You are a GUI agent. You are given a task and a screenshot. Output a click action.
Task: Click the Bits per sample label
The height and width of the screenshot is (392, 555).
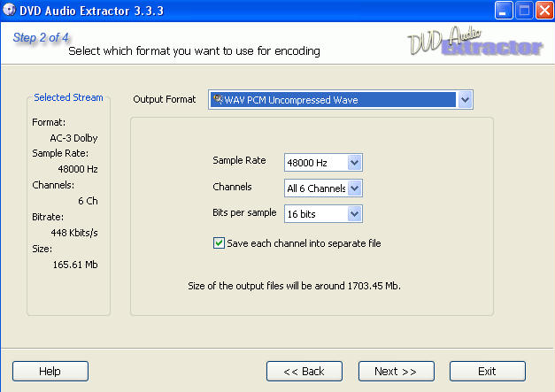[244, 212]
